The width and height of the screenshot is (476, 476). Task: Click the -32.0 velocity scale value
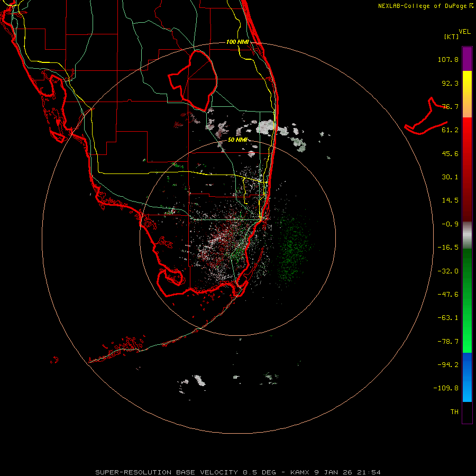(x=448, y=271)
